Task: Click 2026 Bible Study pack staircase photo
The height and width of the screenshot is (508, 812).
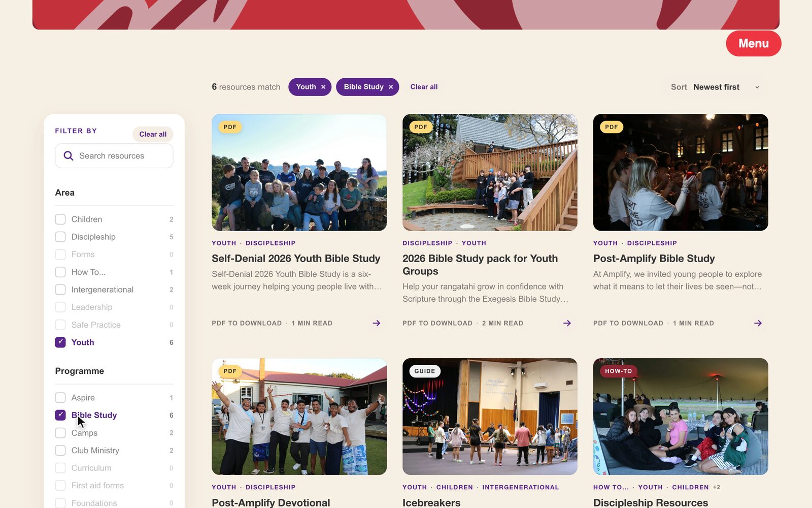Action: coord(490,172)
